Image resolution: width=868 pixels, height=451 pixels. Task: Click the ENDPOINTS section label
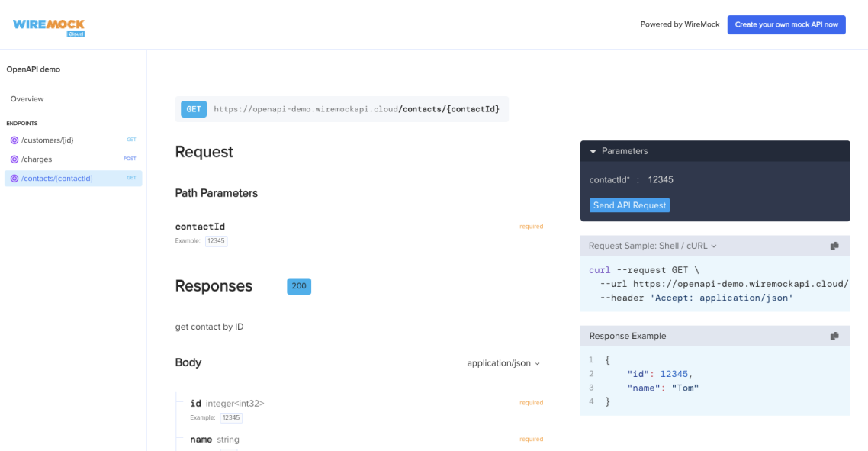(22, 124)
